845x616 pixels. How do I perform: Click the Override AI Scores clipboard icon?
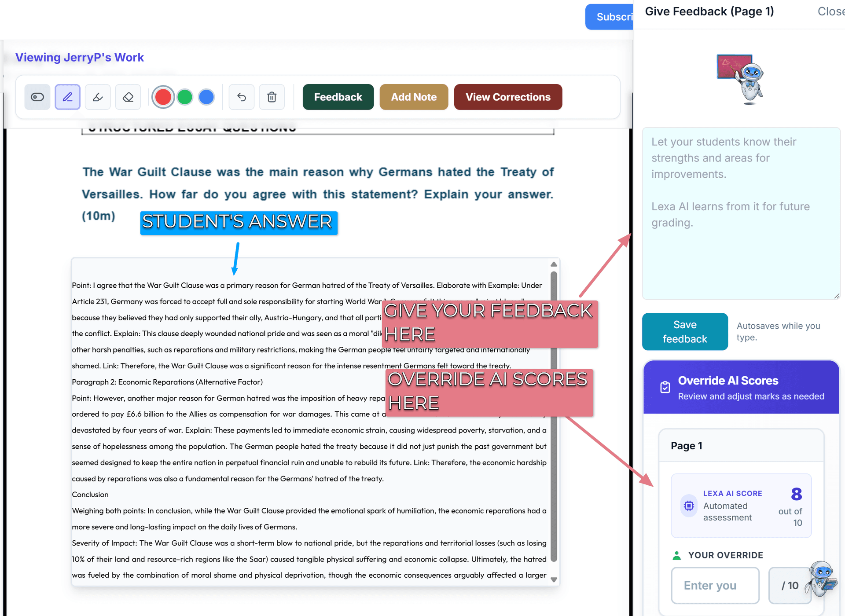[x=665, y=387]
